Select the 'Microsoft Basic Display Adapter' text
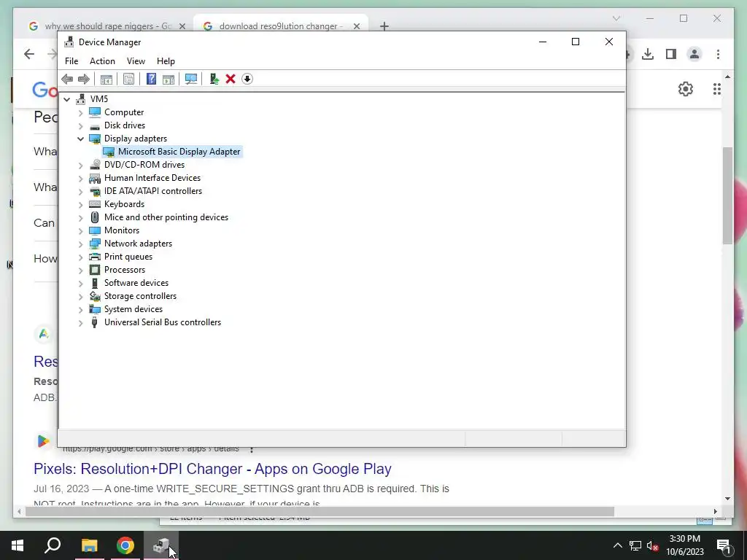Image resolution: width=747 pixels, height=560 pixels. pos(179,152)
